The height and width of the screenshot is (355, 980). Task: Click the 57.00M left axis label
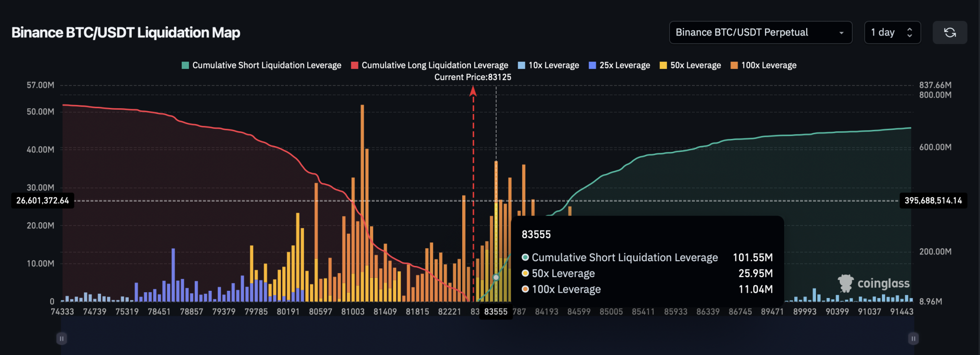[x=40, y=85]
